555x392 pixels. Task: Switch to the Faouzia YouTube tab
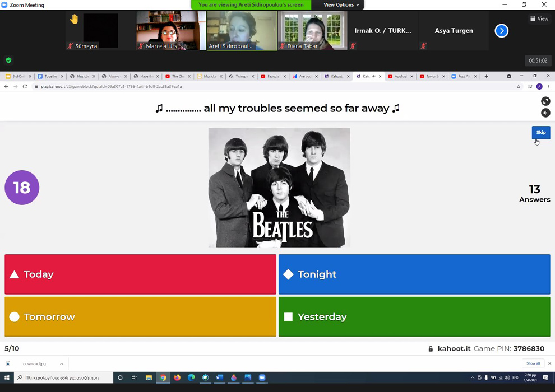[x=273, y=76]
